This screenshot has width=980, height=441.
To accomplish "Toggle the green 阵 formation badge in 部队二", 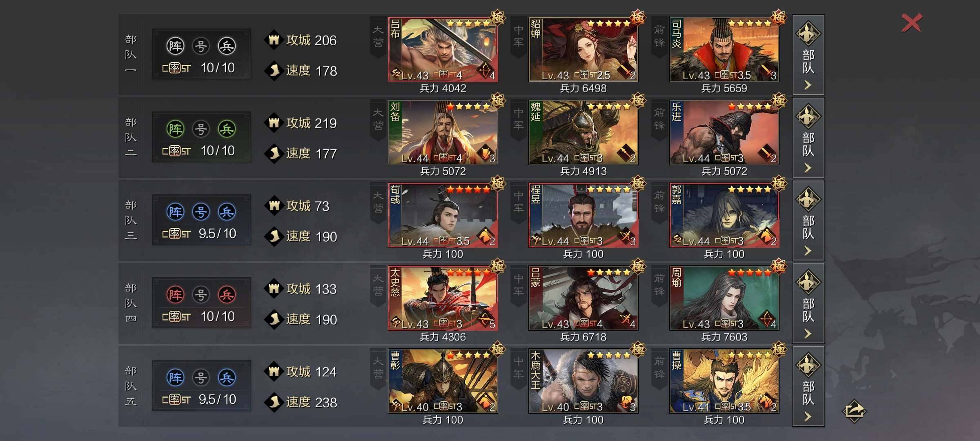I will [x=175, y=129].
